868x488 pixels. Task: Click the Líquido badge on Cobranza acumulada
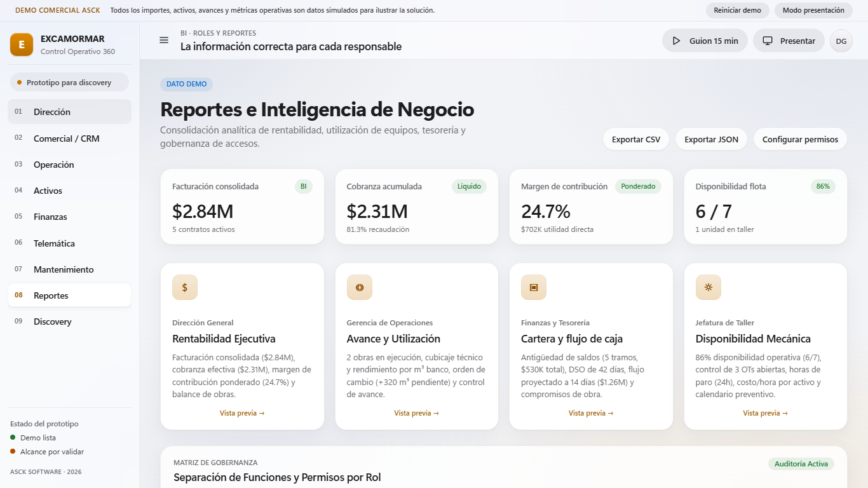[x=470, y=187]
